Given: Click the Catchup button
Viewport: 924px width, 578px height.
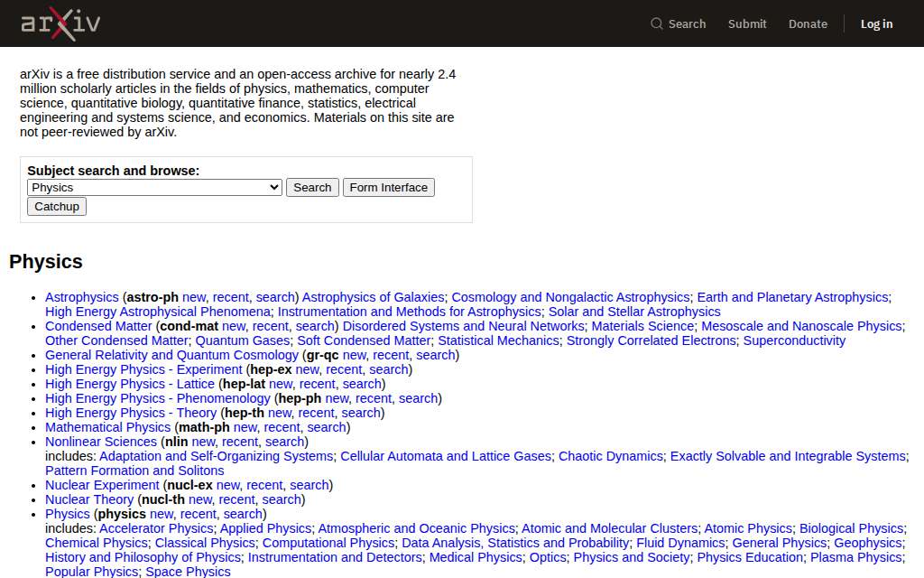Looking at the screenshot, I should 57,207.
